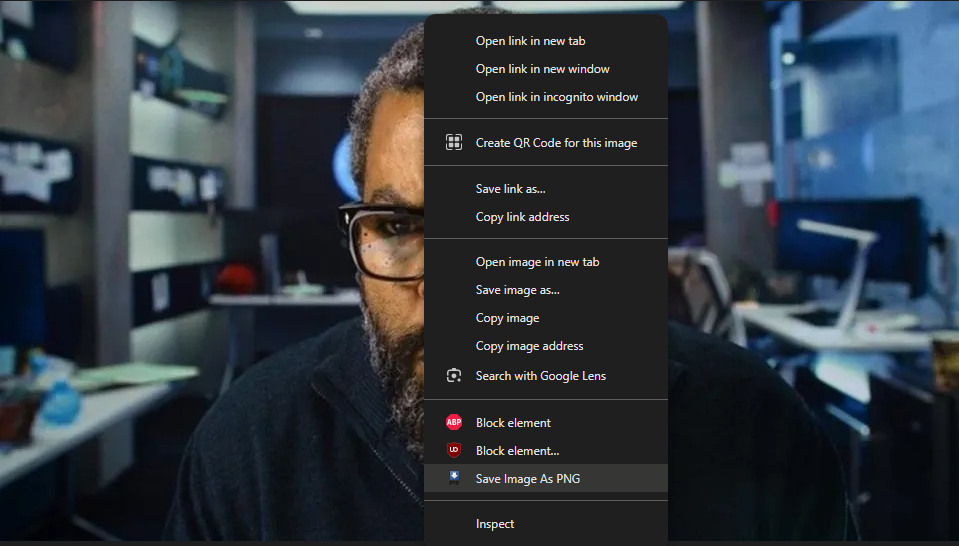959x546 pixels.
Task: Click Copy image address
Action: [x=546, y=346]
